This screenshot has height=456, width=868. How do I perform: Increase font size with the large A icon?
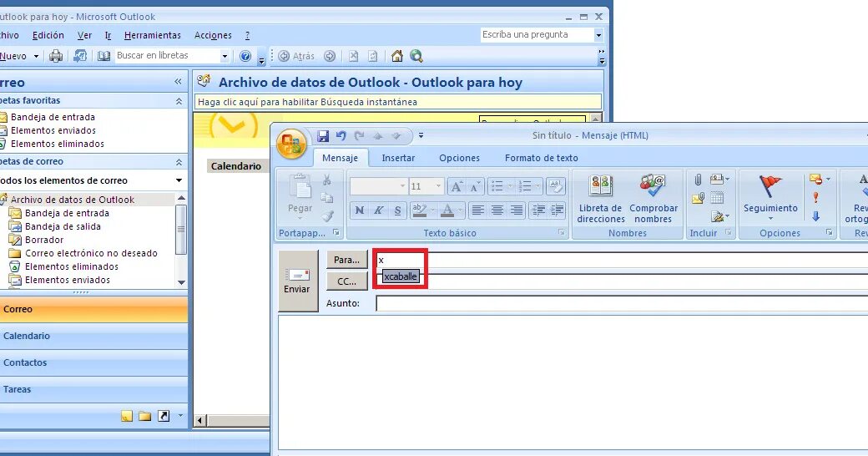coord(457,186)
